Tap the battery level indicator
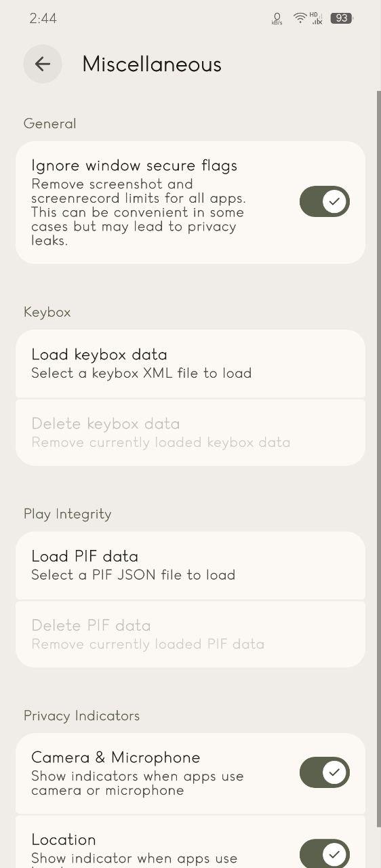Image resolution: width=381 pixels, height=868 pixels. click(342, 18)
